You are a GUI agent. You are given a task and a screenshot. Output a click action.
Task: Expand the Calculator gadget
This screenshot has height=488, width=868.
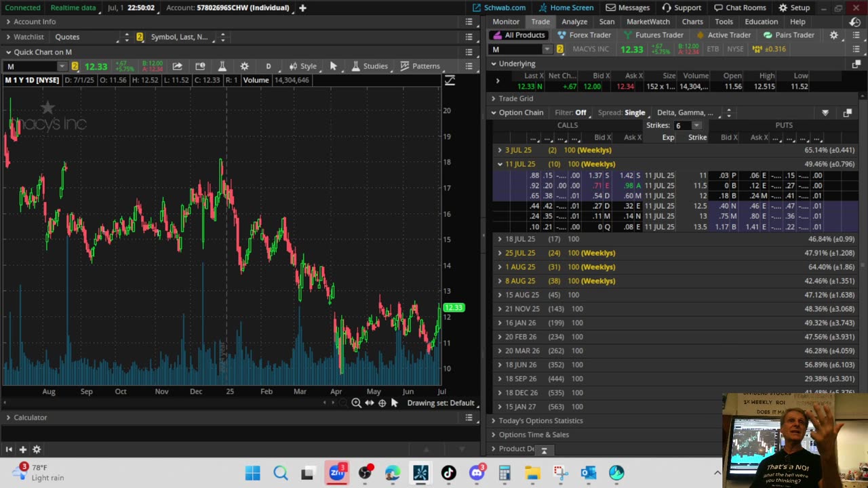click(x=8, y=418)
